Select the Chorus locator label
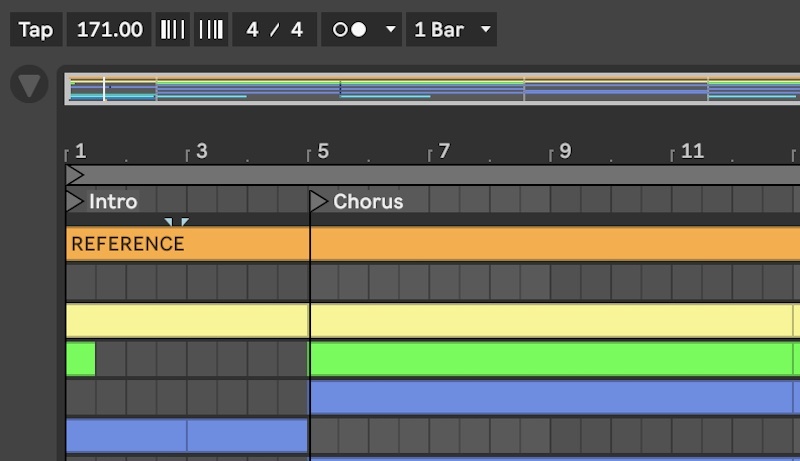 [368, 201]
